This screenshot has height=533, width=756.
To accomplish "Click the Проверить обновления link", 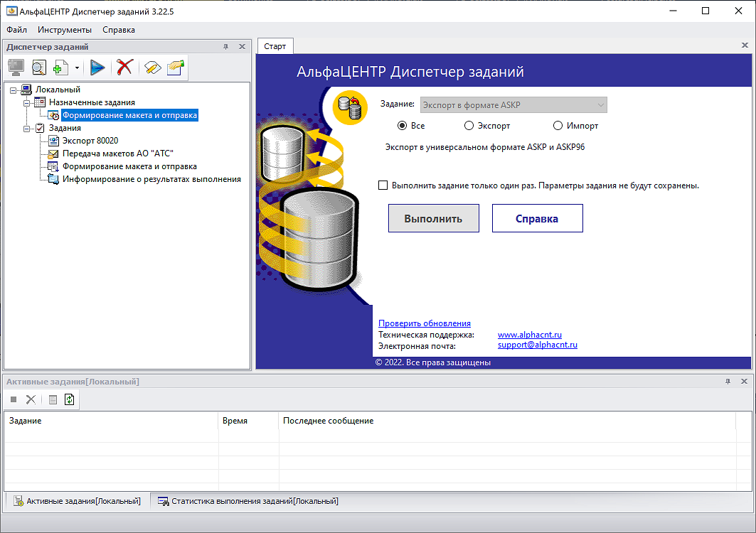I will click(x=425, y=323).
